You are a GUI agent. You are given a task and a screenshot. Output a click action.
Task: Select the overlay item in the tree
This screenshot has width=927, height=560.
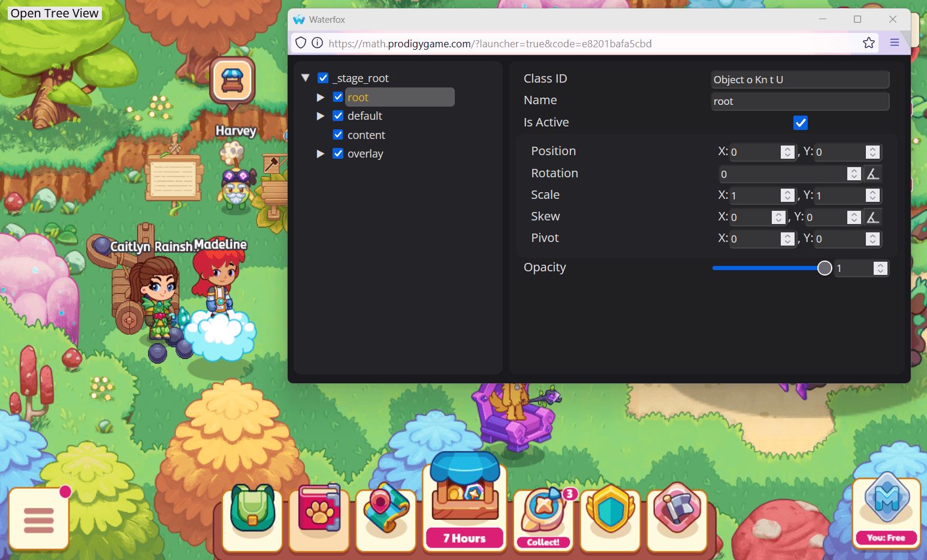click(x=365, y=154)
